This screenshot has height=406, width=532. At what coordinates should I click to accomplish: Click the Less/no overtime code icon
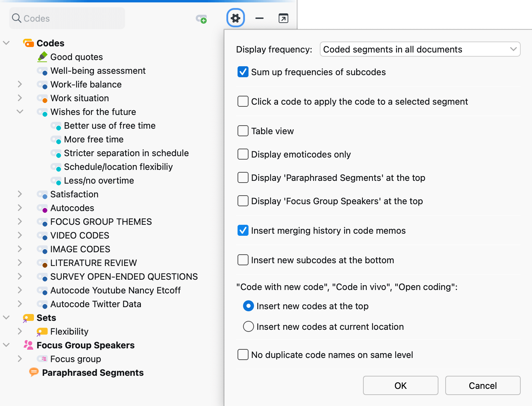(x=56, y=181)
